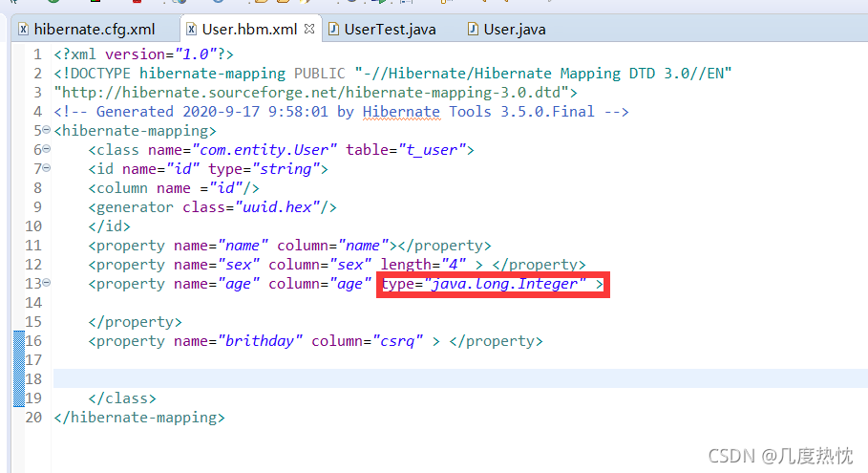Click the "string" type value on line 7

point(286,169)
